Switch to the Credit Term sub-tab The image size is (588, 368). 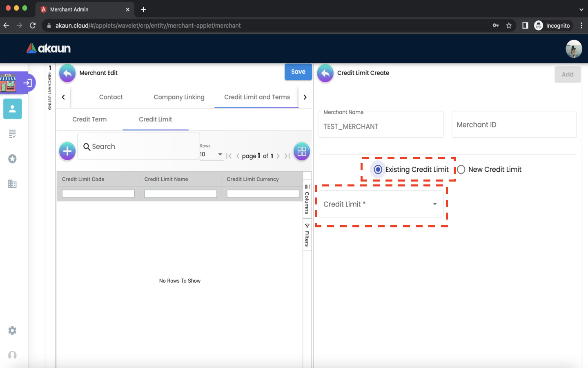[x=89, y=119]
